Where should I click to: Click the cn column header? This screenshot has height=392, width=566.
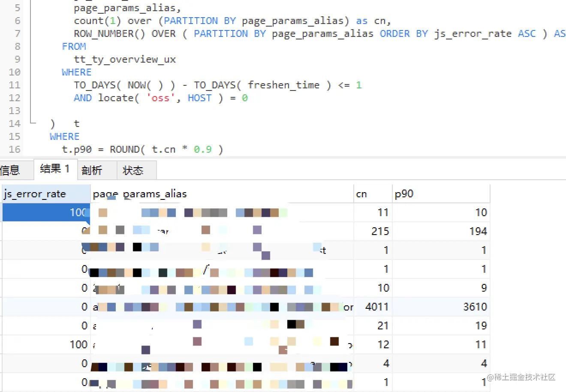[373, 194]
